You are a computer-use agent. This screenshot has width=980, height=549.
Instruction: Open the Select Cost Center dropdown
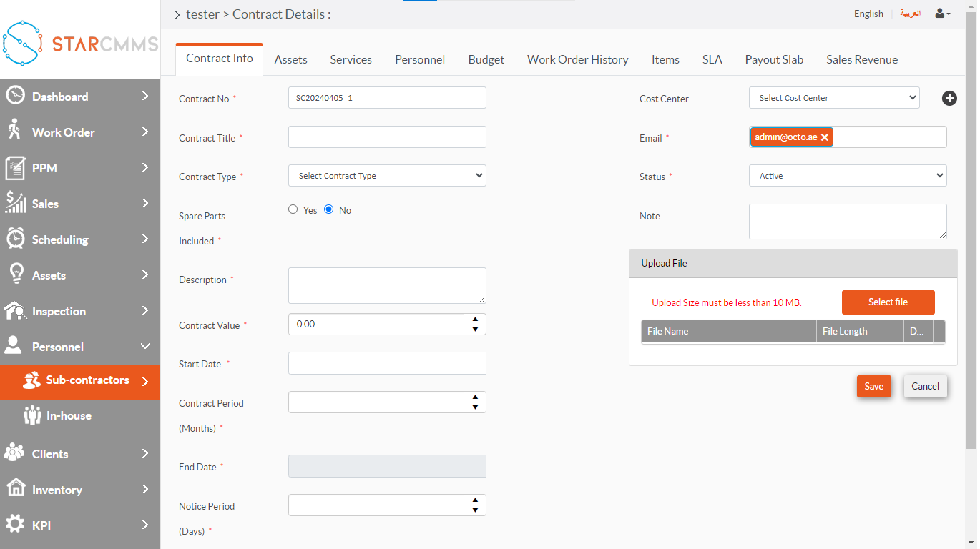coord(834,98)
